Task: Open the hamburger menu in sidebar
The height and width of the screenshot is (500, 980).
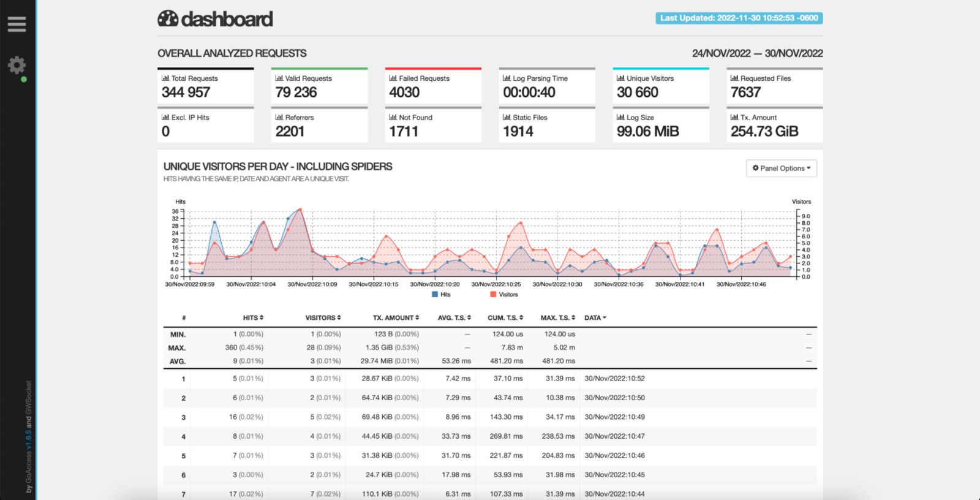Action: [17, 24]
